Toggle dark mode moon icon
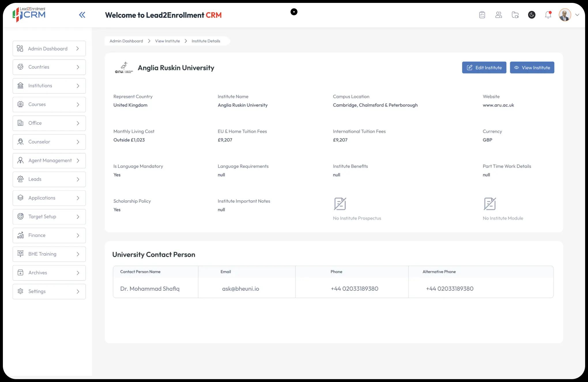588x382 pixels. pos(532,15)
